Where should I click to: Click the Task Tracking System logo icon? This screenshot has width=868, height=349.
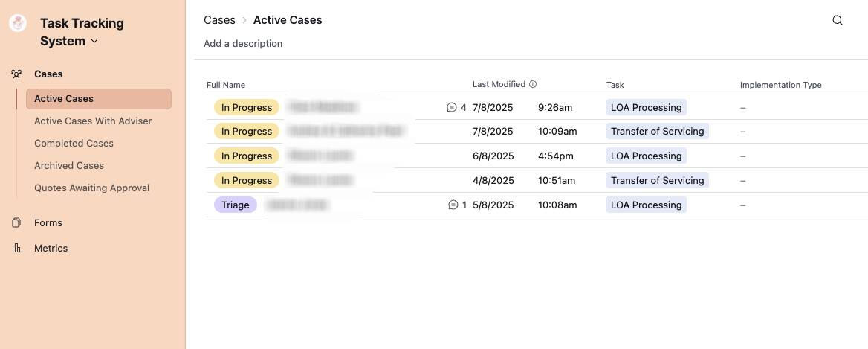18,23
